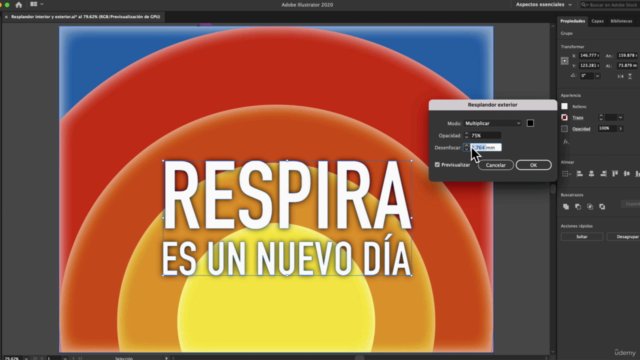The height and width of the screenshot is (360, 640).
Task: Open the Trazo stroke weight dropdown
Action: coord(620,118)
